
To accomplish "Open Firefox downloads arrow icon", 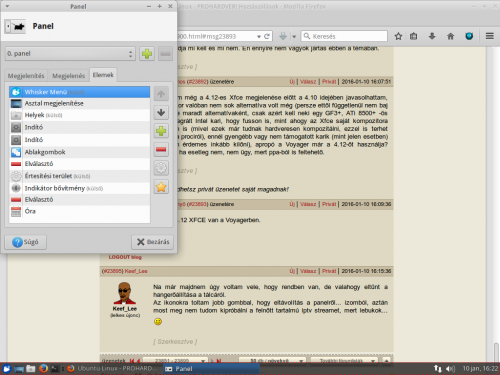I will tap(432, 36).
